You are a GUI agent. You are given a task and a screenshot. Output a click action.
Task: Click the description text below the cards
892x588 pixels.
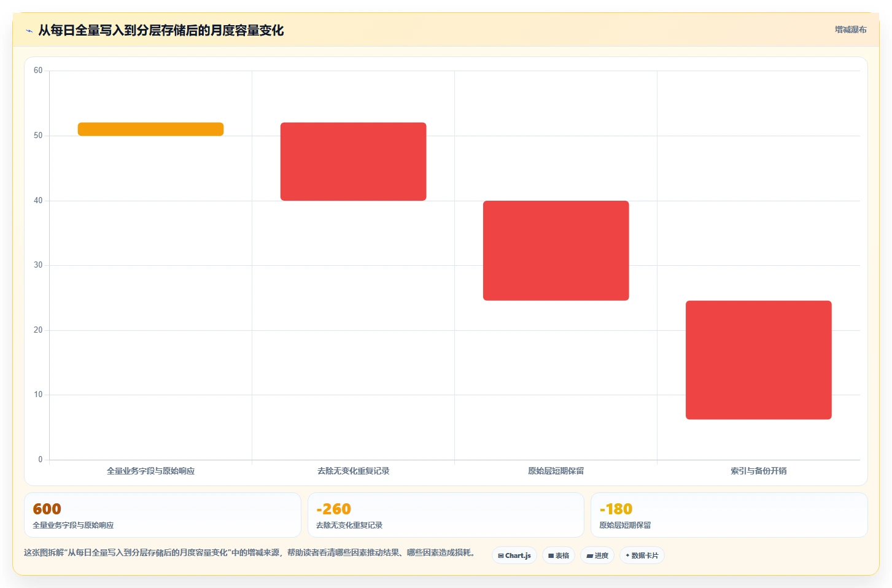250,552
